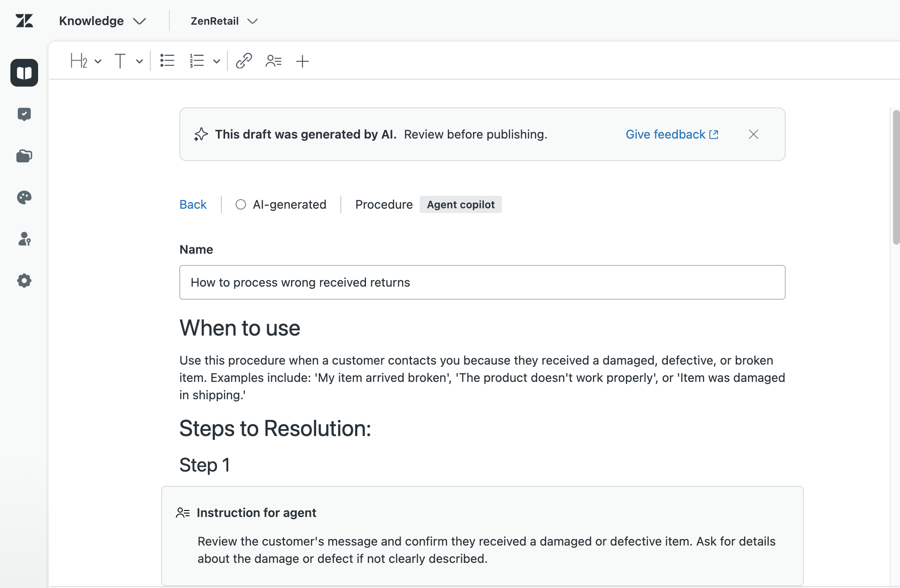900x588 pixels.
Task: Click the procedure Name input field
Action: (482, 282)
